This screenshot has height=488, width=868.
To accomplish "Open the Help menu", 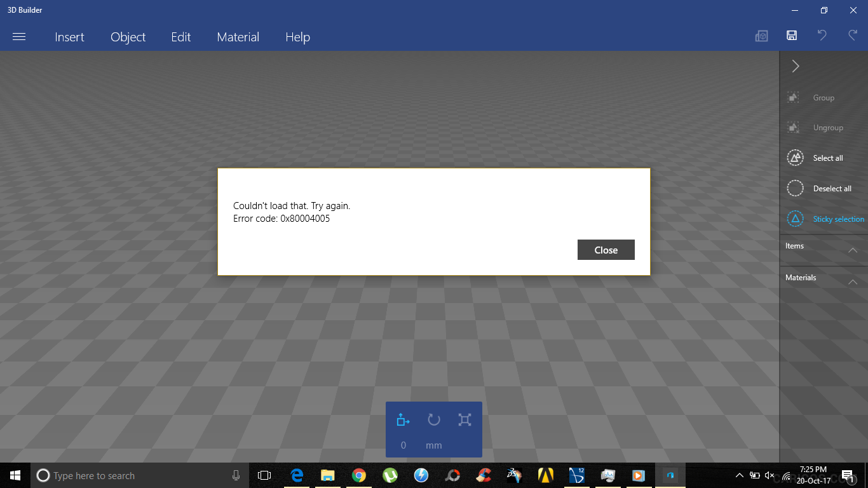I will tap(297, 37).
